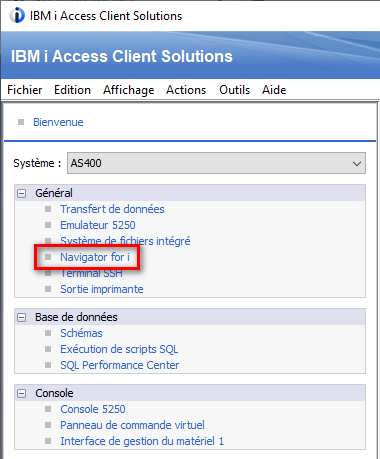
Task: Click the Console section header label
Action: click(x=54, y=393)
